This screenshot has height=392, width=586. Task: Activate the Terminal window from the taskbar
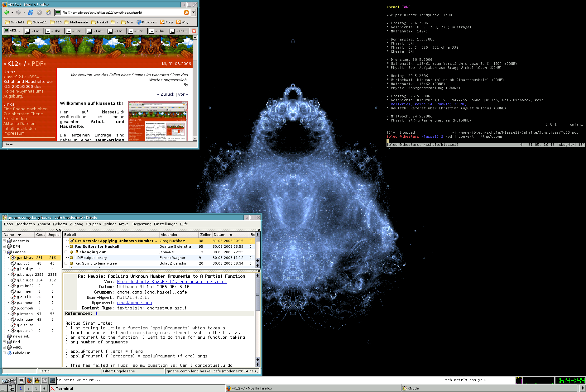point(65,388)
